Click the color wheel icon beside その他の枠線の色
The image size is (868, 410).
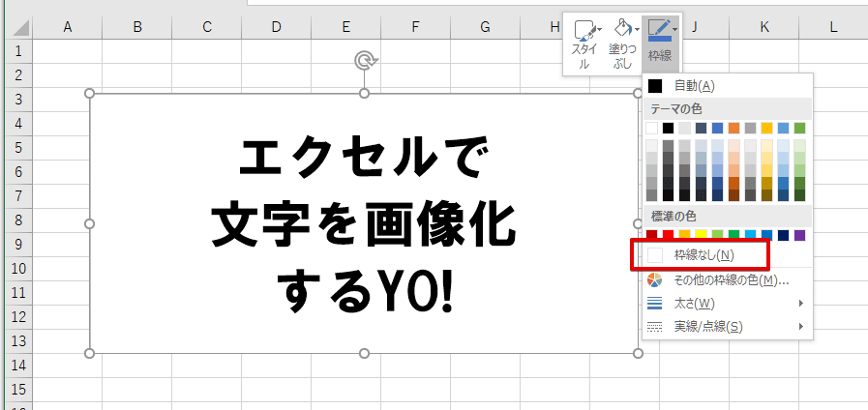click(x=654, y=280)
